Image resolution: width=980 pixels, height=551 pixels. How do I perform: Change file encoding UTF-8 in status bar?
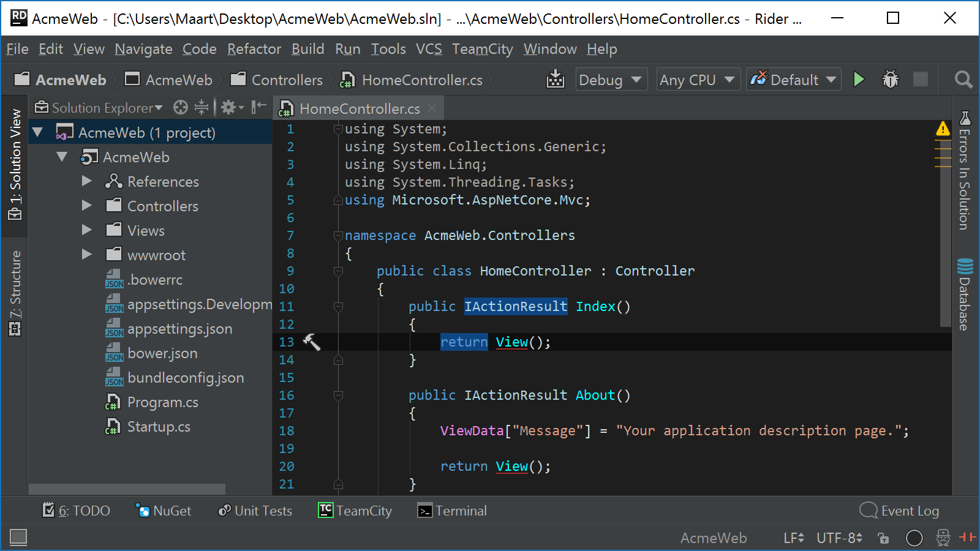point(840,538)
